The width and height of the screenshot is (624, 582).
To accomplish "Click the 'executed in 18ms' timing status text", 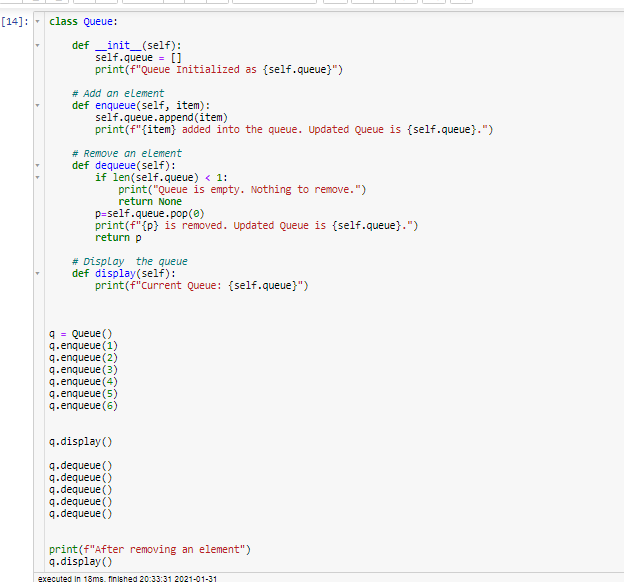I will coord(127,578).
